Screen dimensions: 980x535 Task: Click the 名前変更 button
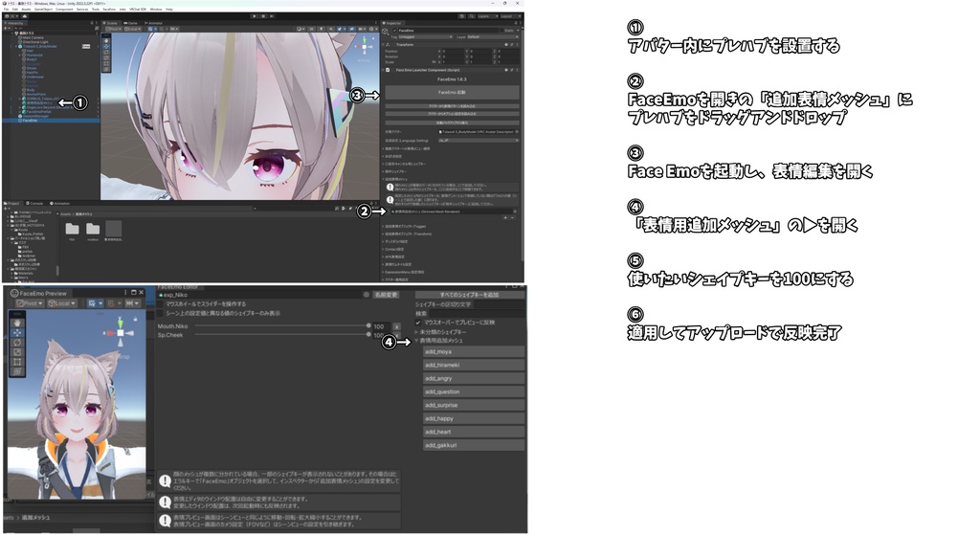(386, 295)
